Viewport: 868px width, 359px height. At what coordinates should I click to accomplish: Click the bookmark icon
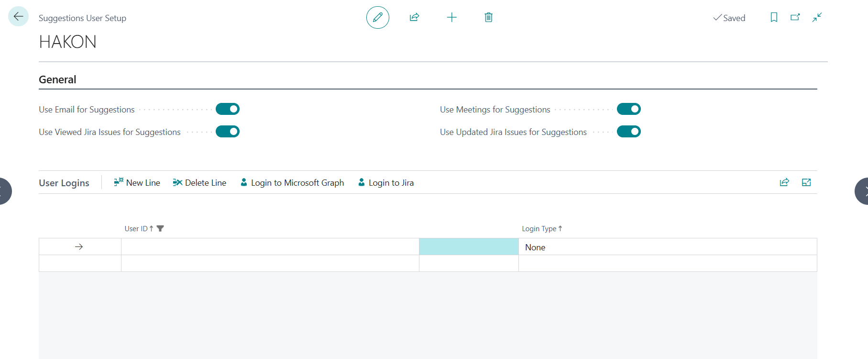click(x=774, y=18)
